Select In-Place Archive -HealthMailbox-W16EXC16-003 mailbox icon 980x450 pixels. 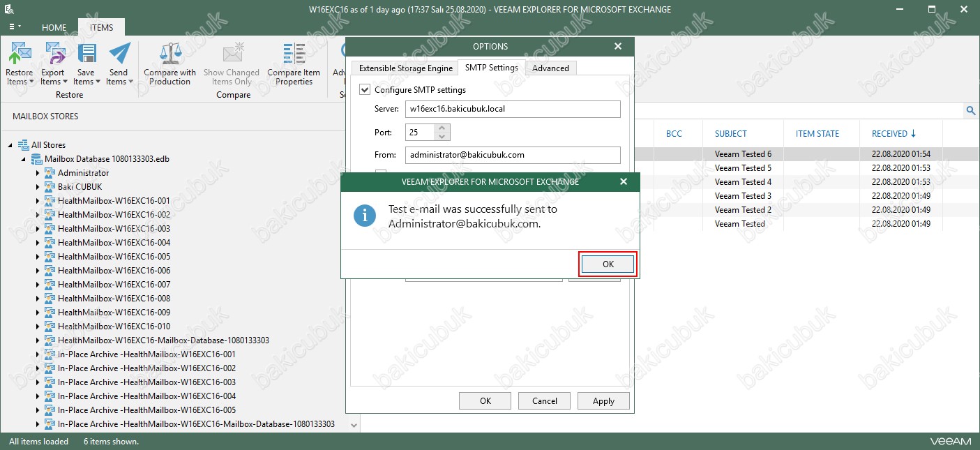pos(50,382)
